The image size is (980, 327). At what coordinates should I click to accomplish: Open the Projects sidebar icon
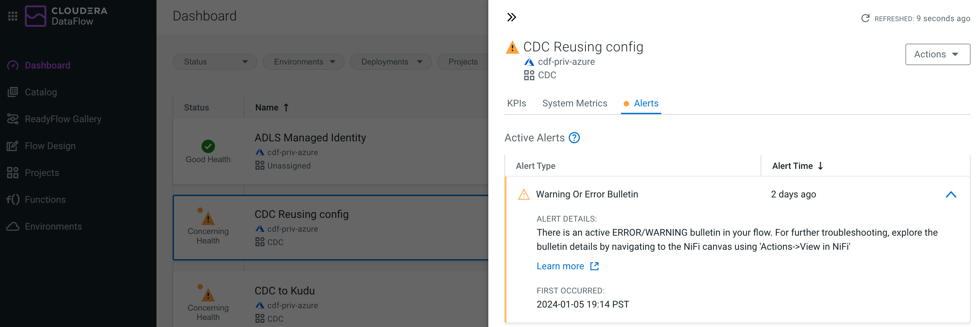[12, 172]
